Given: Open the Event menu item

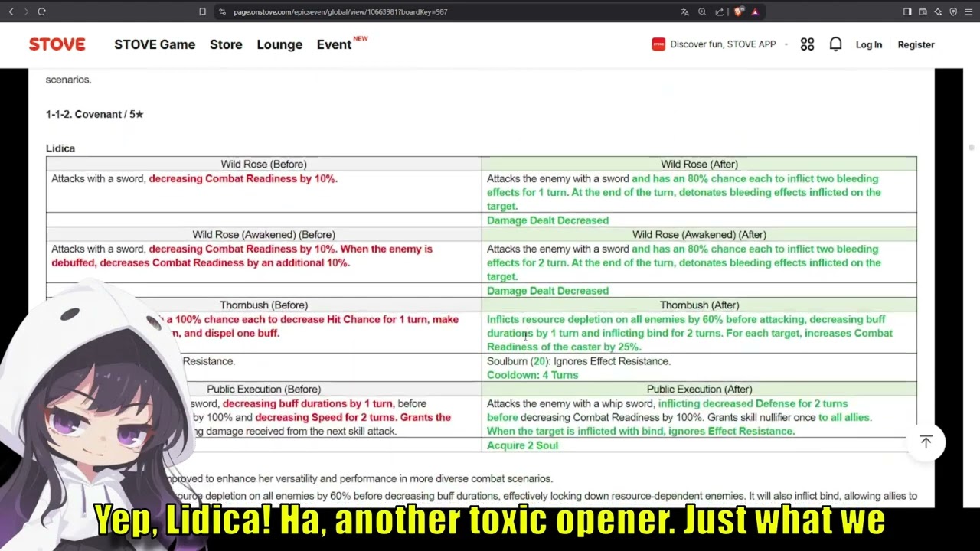Looking at the screenshot, I should (334, 44).
